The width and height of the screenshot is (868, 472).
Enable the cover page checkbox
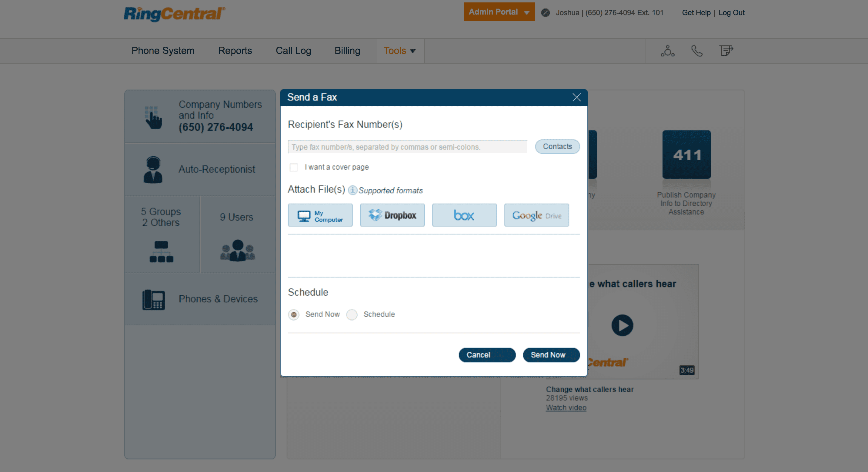click(x=293, y=168)
